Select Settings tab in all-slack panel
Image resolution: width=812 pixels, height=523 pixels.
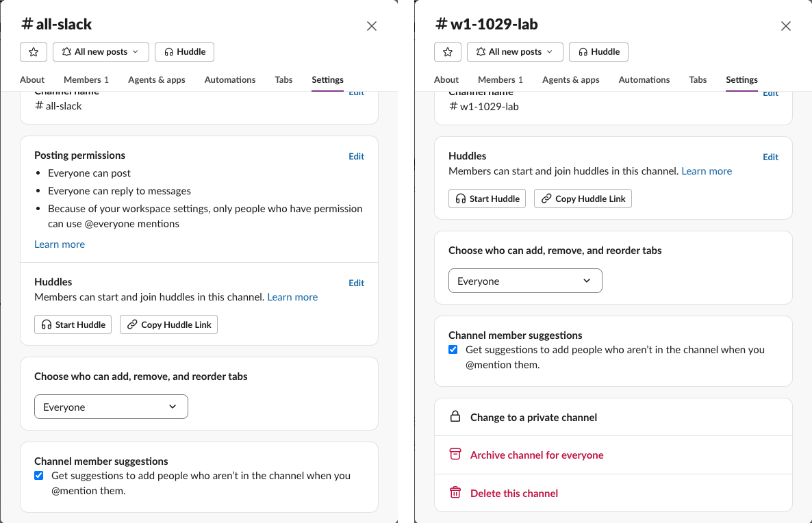coord(327,79)
